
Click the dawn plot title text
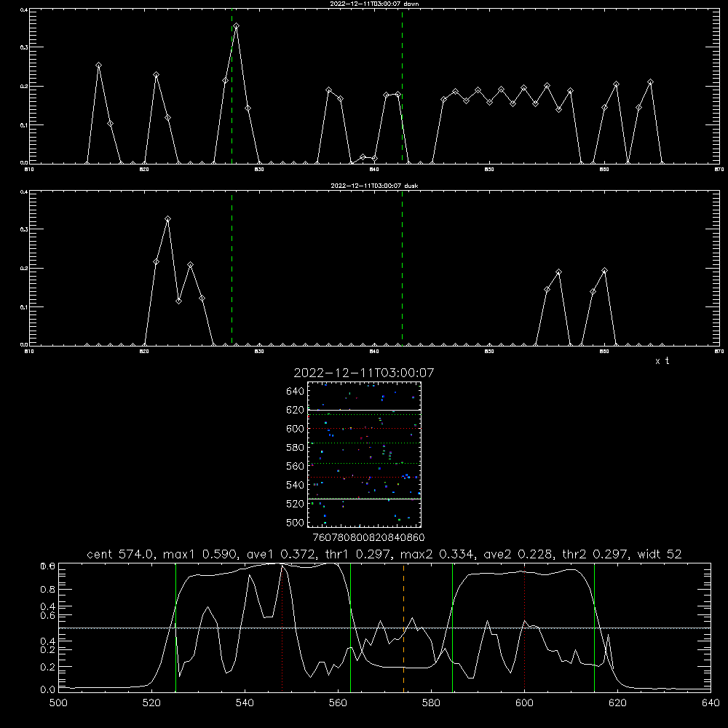(x=374, y=4)
